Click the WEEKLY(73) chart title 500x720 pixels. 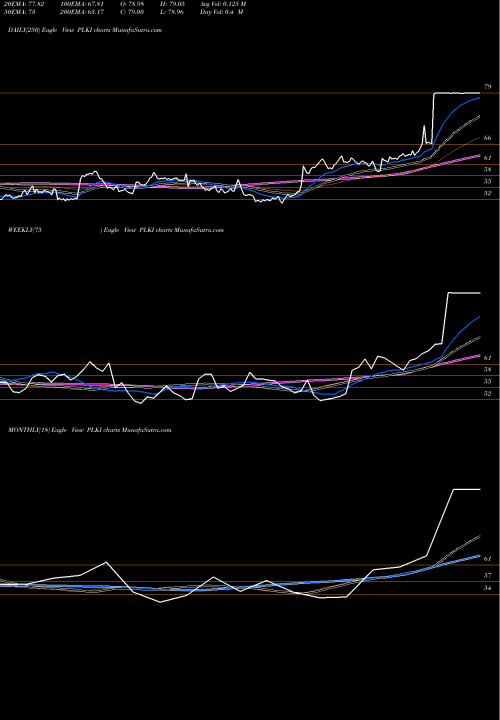(116, 230)
